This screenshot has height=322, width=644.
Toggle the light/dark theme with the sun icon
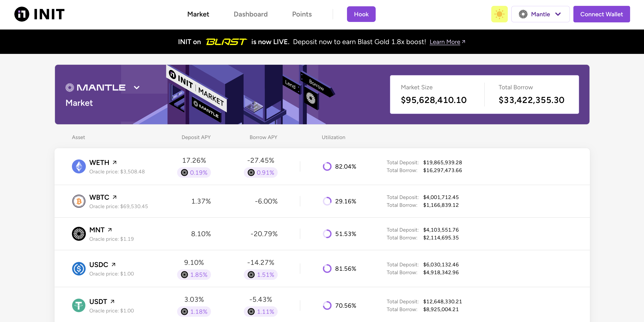click(499, 14)
